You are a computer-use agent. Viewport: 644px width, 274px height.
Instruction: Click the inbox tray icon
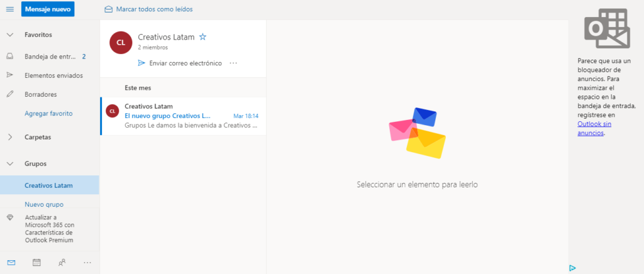[10, 57]
